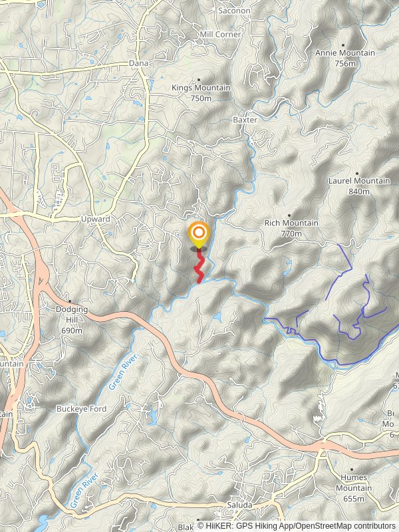Select the red hiking trail route

click(199, 265)
